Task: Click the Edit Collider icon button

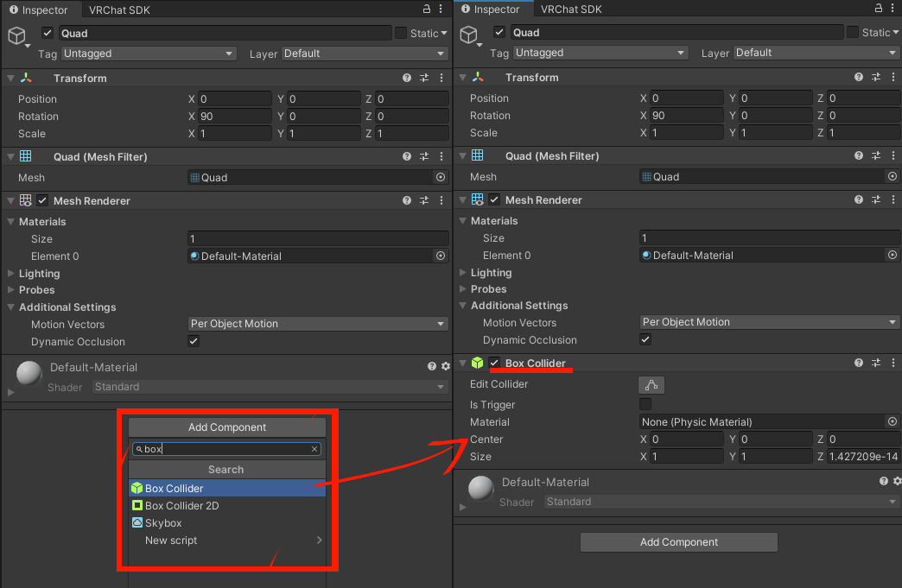Action: (x=651, y=385)
